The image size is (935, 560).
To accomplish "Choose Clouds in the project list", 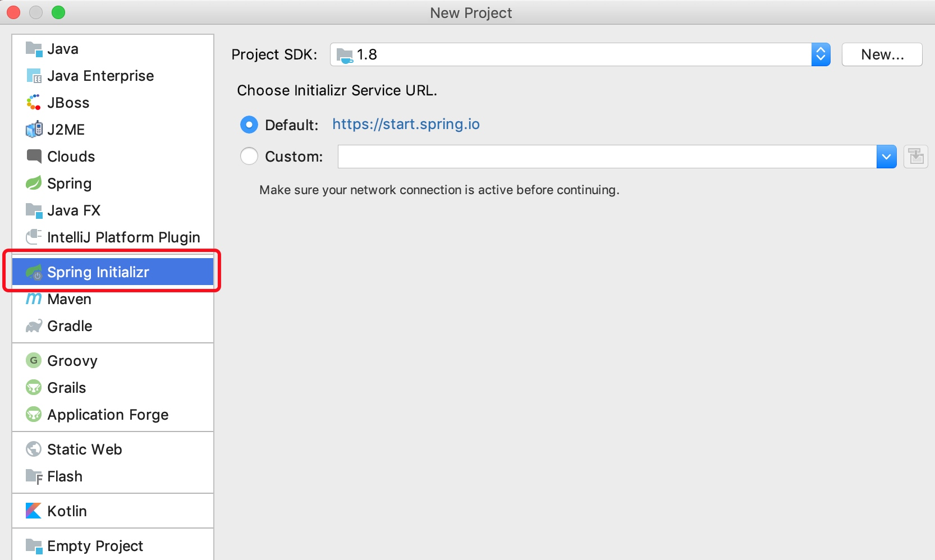I will tap(113, 157).
